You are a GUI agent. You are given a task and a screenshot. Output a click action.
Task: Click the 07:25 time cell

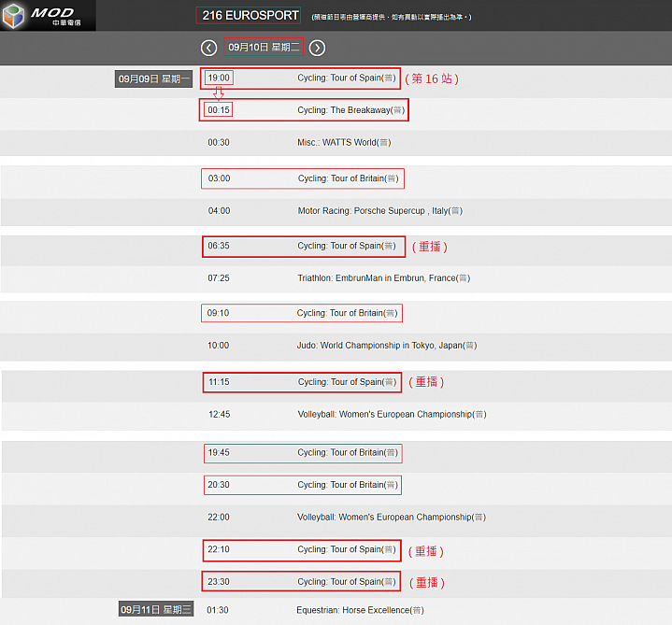pyautogui.click(x=219, y=278)
